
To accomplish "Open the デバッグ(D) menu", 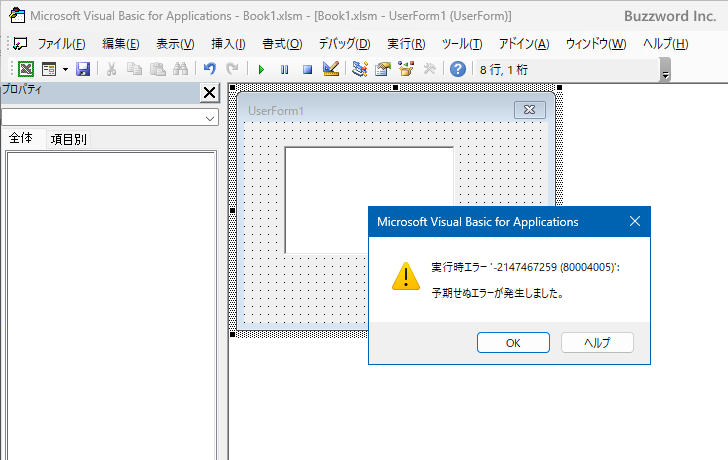I will click(x=344, y=44).
